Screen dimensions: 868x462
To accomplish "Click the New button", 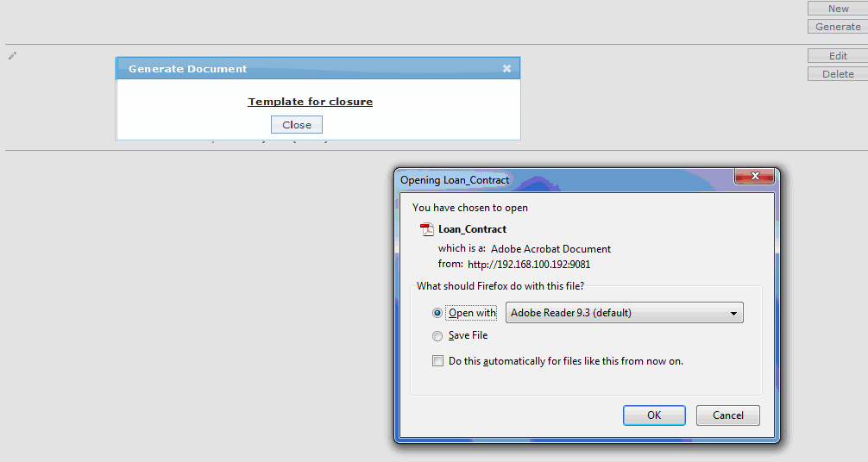I will 838,9.
